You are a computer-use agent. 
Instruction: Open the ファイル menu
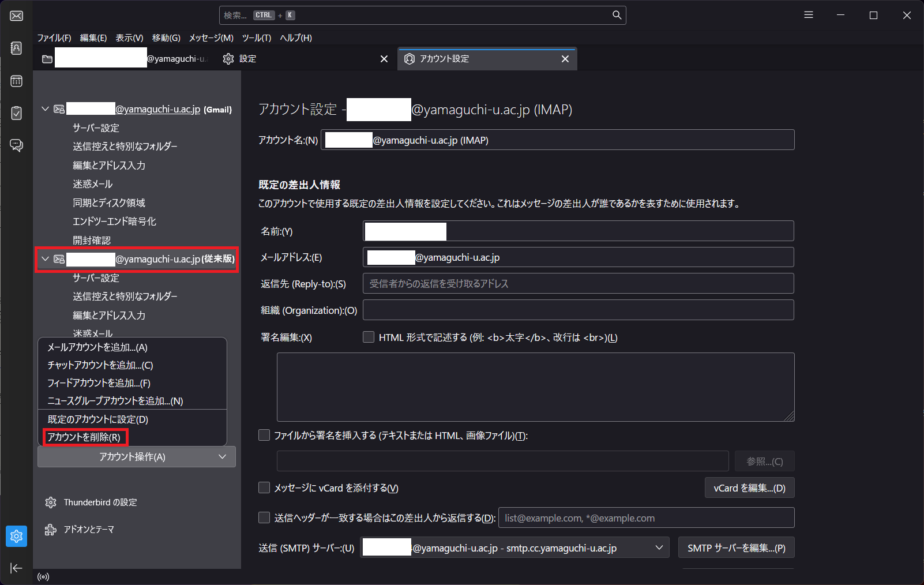54,38
